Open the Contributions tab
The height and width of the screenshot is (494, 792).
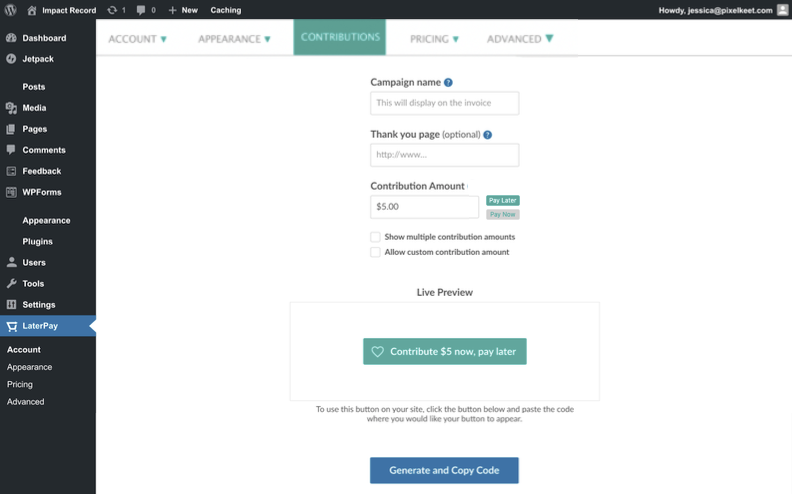(x=339, y=37)
